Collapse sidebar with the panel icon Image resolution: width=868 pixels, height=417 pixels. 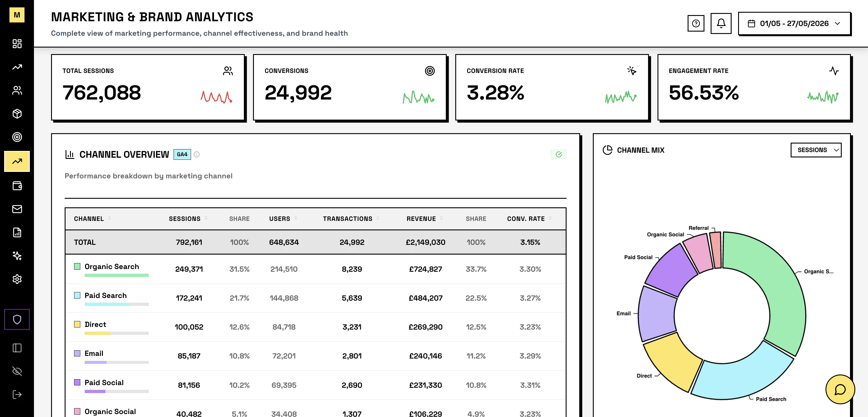pos(17,348)
